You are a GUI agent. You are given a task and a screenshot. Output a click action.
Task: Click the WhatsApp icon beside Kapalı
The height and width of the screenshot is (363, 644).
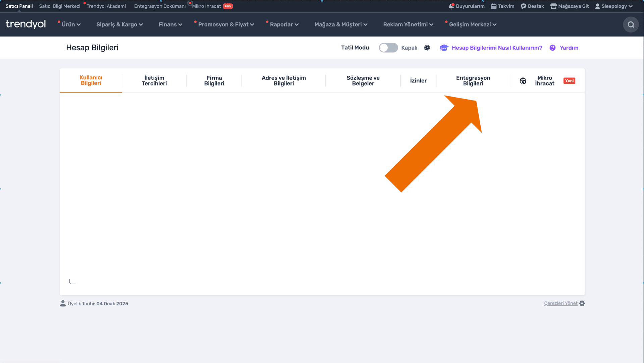427,48
